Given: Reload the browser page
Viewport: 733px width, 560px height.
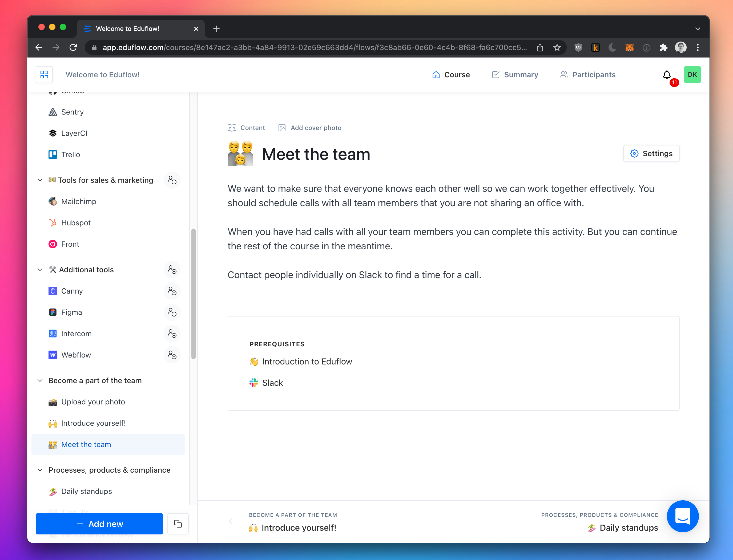Looking at the screenshot, I should point(73,47).
